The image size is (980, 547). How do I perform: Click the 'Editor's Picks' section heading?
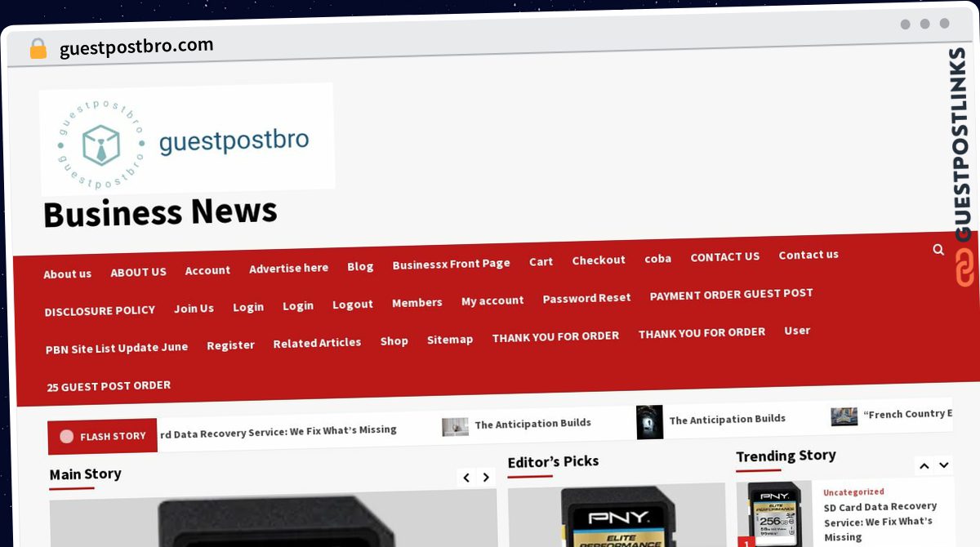pyautogui.click(x=553, y=462)
